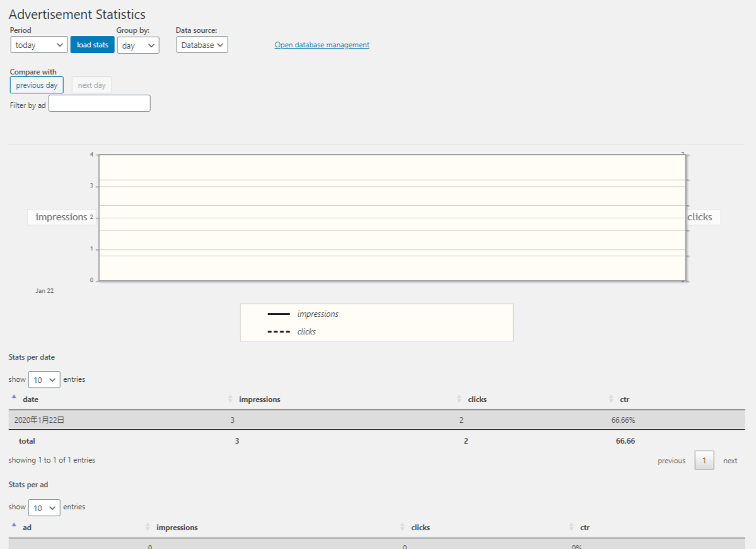Sort Stats per date by ctr
The width and height of the screenshot is (756, 549).
tap(624, 399)
